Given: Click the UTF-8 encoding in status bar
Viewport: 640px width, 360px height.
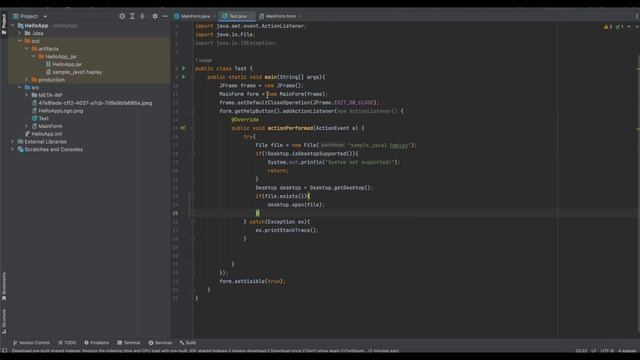Looking at the screenshot, I should (x=607, y=351).
